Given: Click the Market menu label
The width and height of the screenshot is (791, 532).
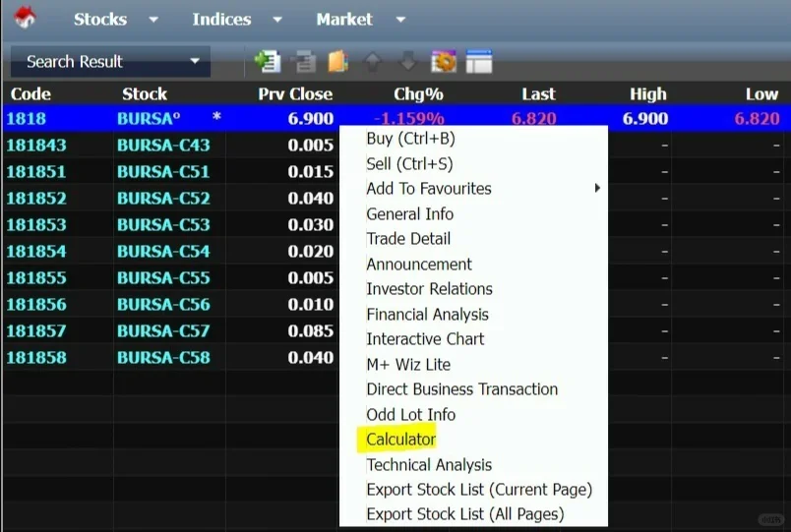Looking at the screenshot, I should [344, 19].
